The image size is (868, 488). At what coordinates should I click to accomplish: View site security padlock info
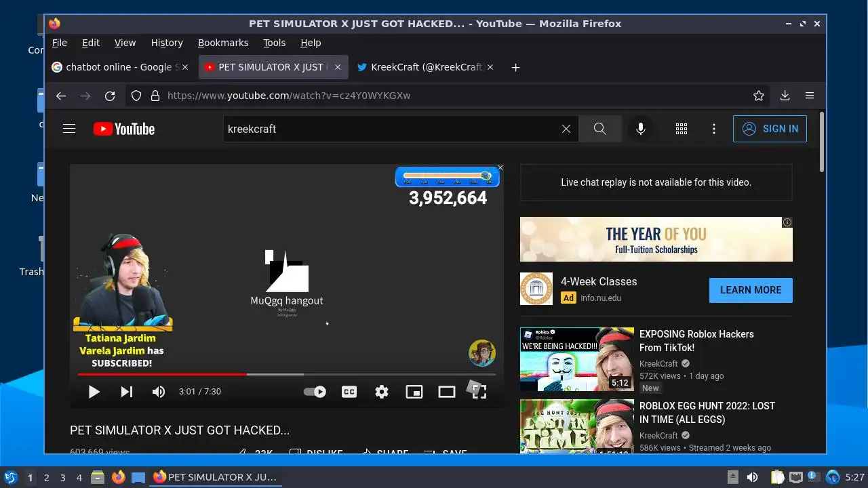point(155,96)
